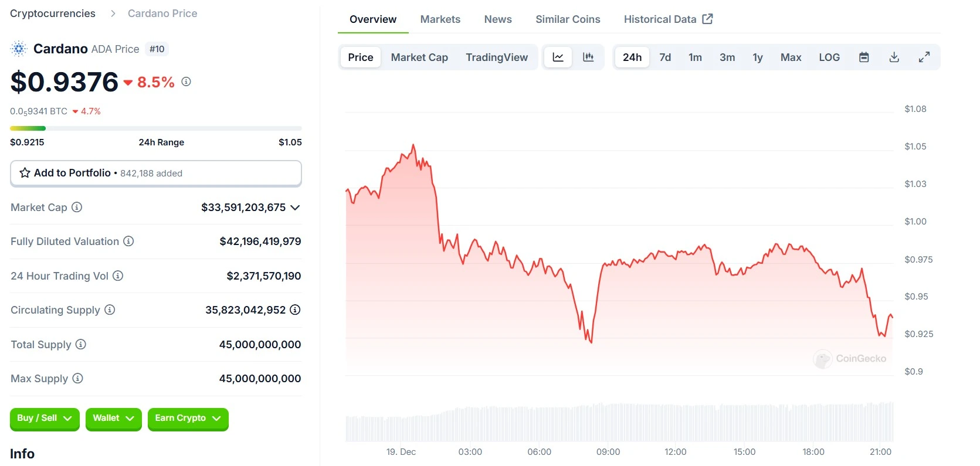Download chart data icon
Image resolution: width=980 pixels, height=466 pixels.
pyautogui.click(x=894, y=57)
